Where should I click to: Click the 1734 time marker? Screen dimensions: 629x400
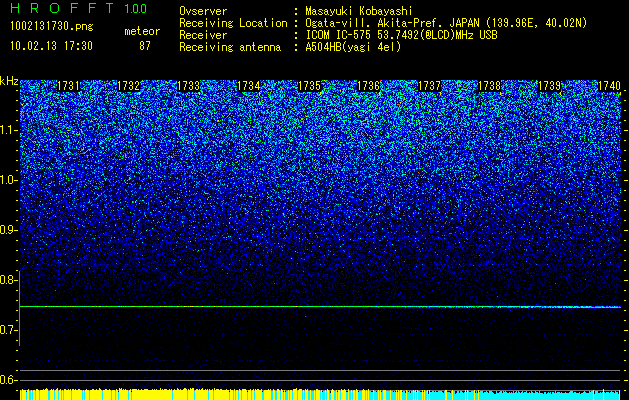pos(249,86)
